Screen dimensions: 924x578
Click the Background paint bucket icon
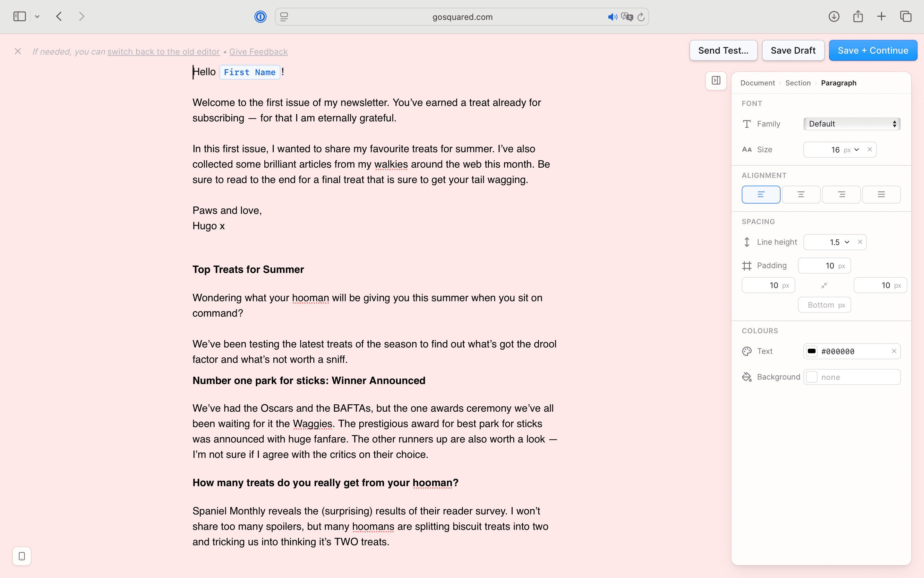click(x=747, y=377)
